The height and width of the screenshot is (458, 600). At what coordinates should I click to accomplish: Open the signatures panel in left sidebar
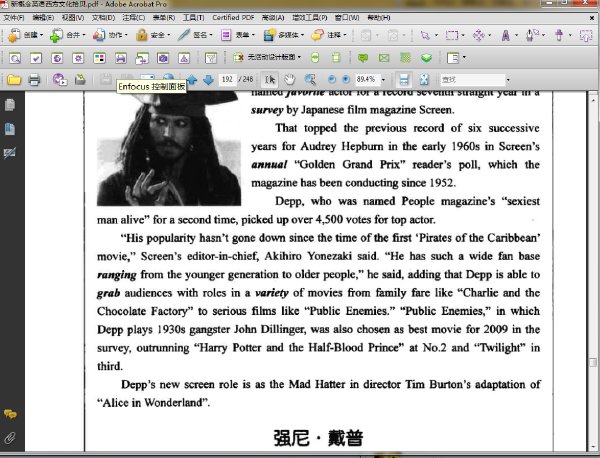(10, 153)
